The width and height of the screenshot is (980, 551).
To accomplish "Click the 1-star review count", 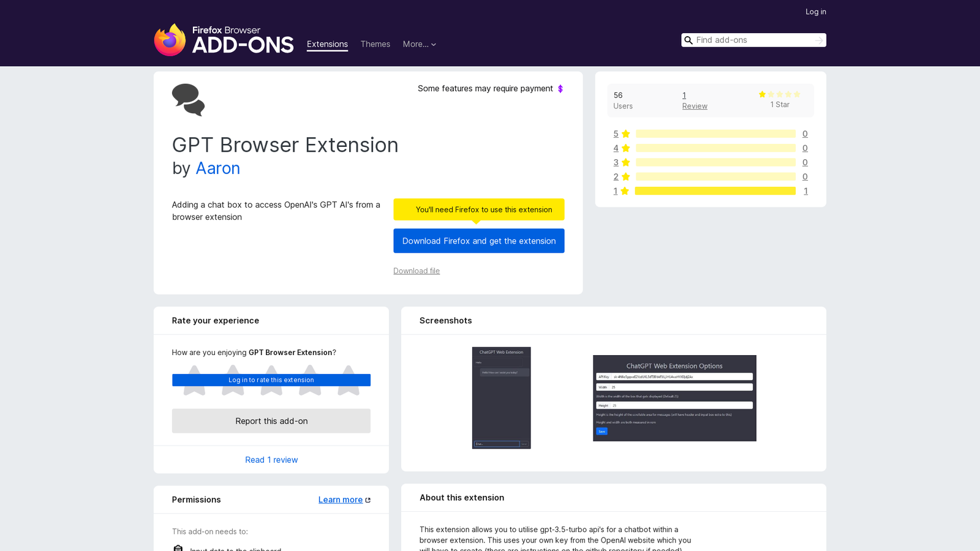I will 805,191.
